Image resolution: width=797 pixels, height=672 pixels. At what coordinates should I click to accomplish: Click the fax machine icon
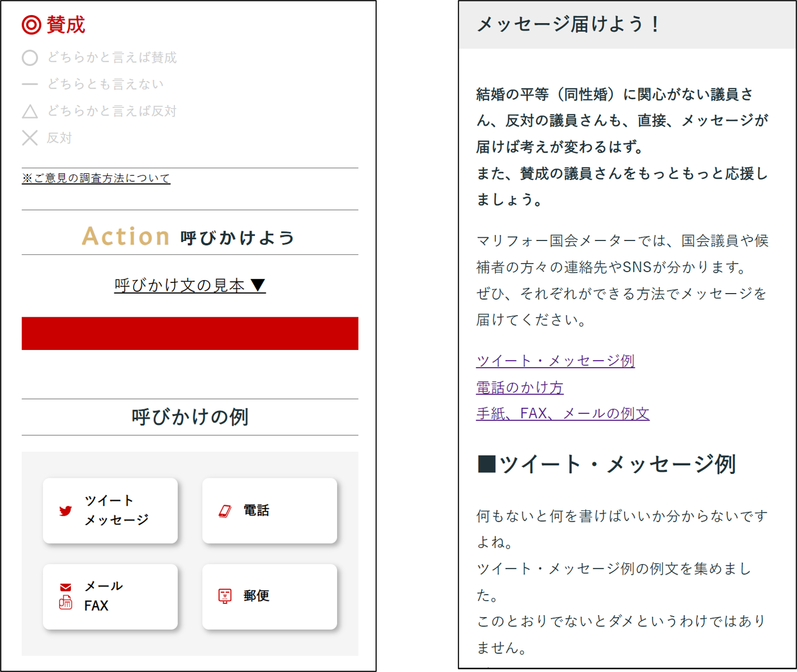(65, 602)
